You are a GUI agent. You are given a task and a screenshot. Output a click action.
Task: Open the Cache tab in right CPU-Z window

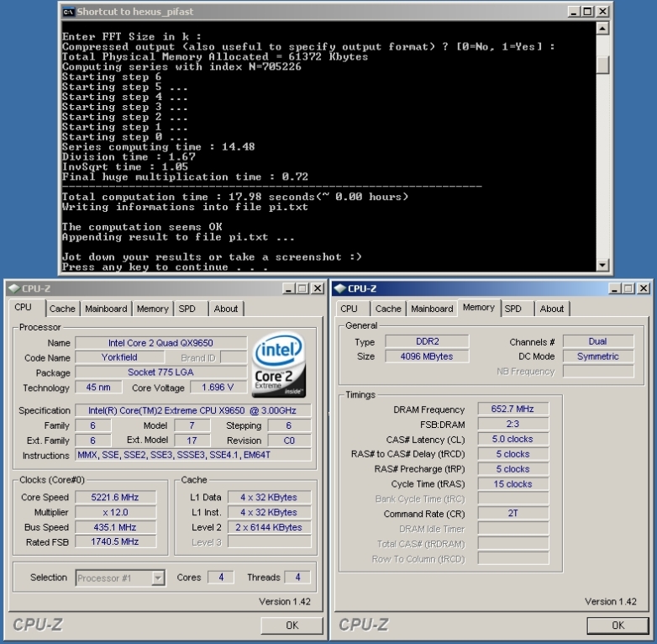(388, 309)
